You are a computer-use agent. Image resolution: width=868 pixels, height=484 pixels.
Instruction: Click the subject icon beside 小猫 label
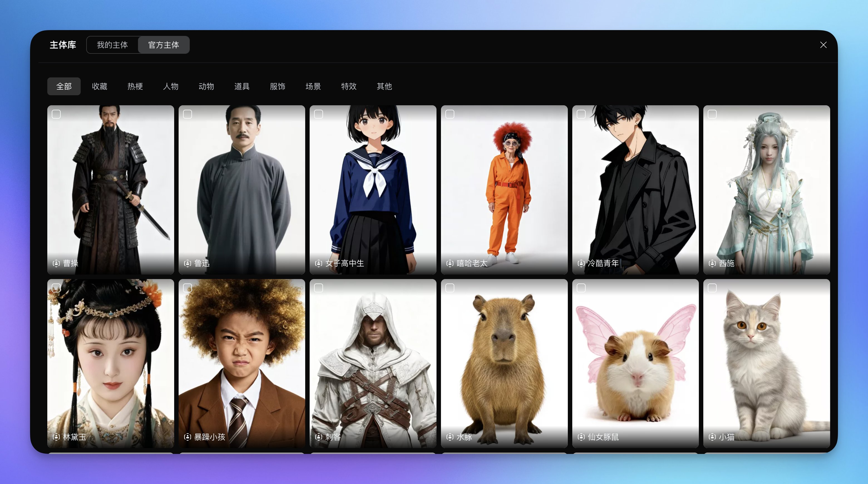click(712, 437)
